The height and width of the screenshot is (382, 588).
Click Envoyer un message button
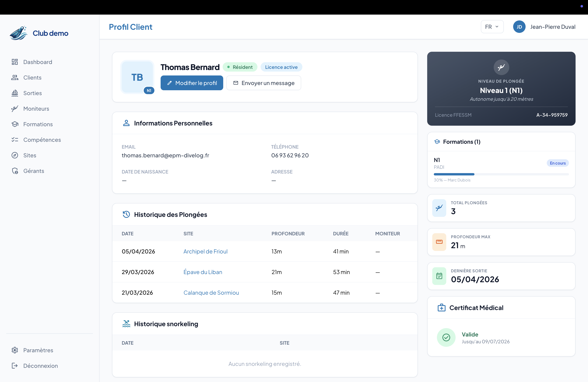coord(264,83)
